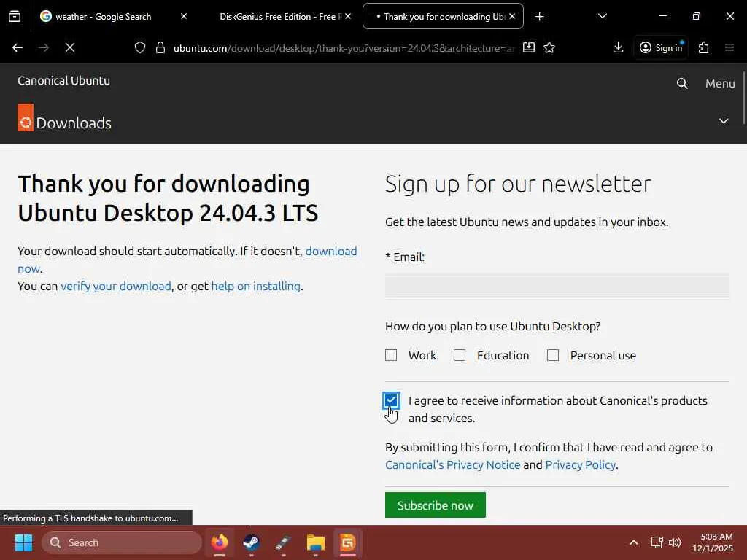747x560 pixels.
Task: Click the taskbar Search box
Action: click(122, 542)
